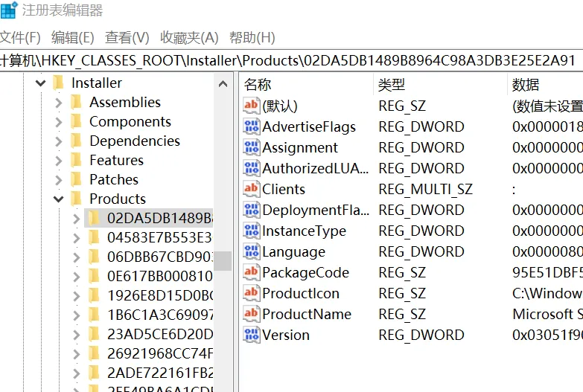Viewport: 583px width, 392px height.
Task: Expand the 26921968CC74F key node
Action: pos(76,354)
